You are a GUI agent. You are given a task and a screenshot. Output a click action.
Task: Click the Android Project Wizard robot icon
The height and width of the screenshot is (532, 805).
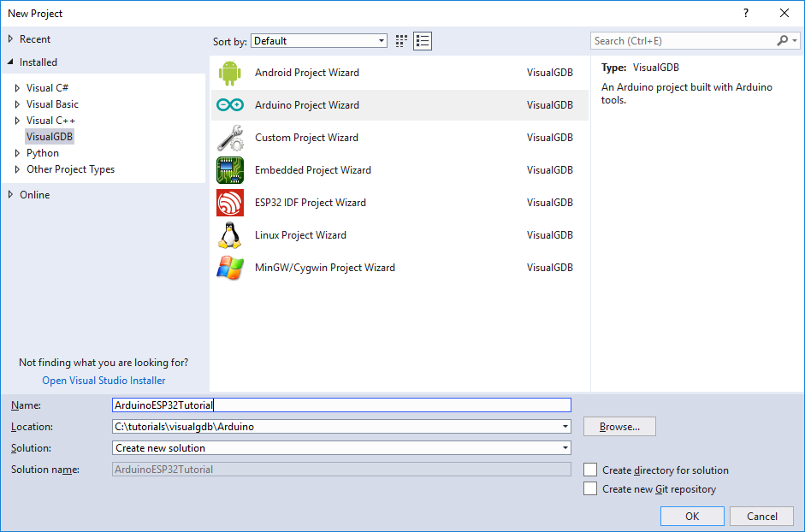pos(229,73)
